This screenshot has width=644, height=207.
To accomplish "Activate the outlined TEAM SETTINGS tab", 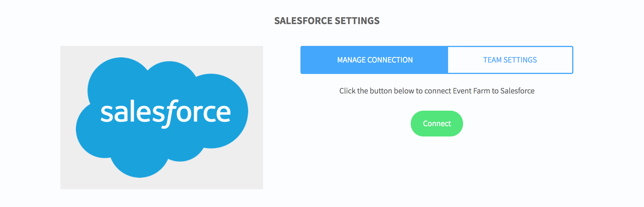I will (x=510, y=60).
